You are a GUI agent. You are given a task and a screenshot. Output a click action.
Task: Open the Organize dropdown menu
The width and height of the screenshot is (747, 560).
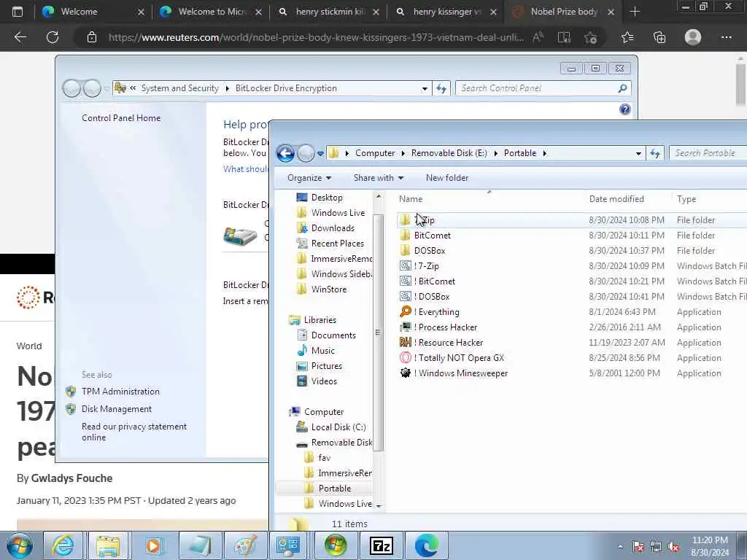tap(309, 178)
